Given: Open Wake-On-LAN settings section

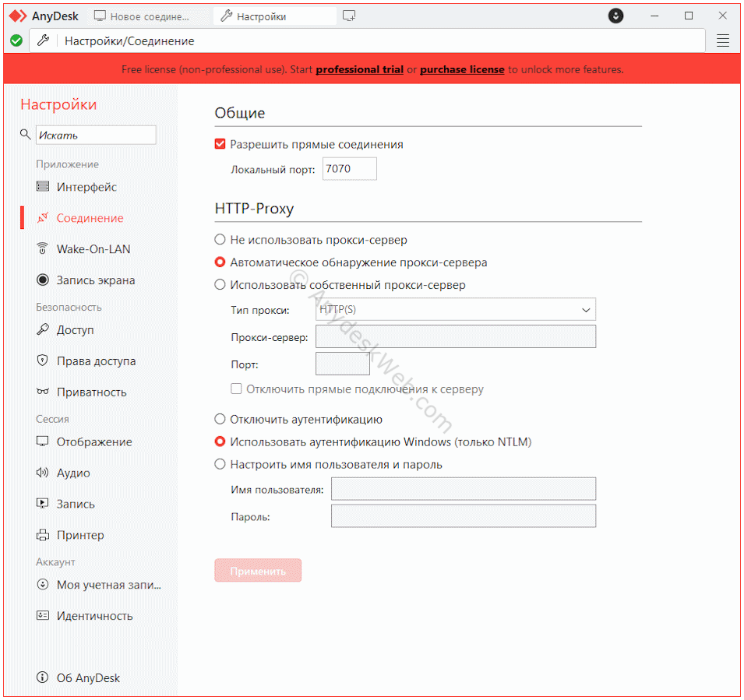Looking at the screenshot, I should 93,249.
